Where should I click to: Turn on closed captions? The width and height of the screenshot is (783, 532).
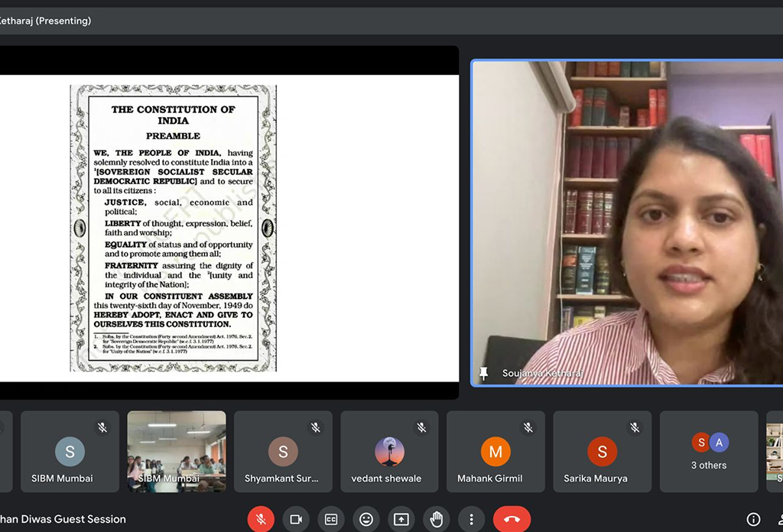click(x=331, y=520)
